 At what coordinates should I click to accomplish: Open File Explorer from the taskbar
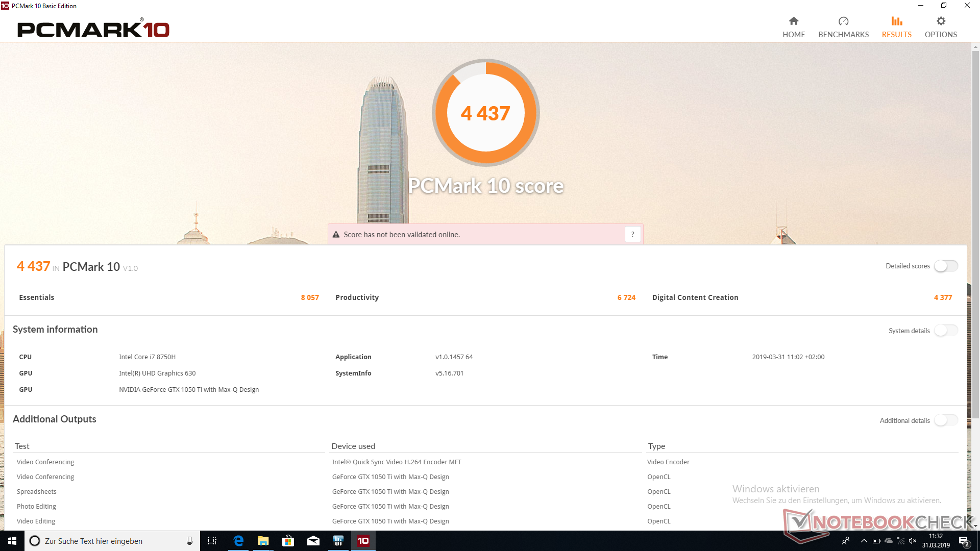pyautogui.click(x=263, y=541)
